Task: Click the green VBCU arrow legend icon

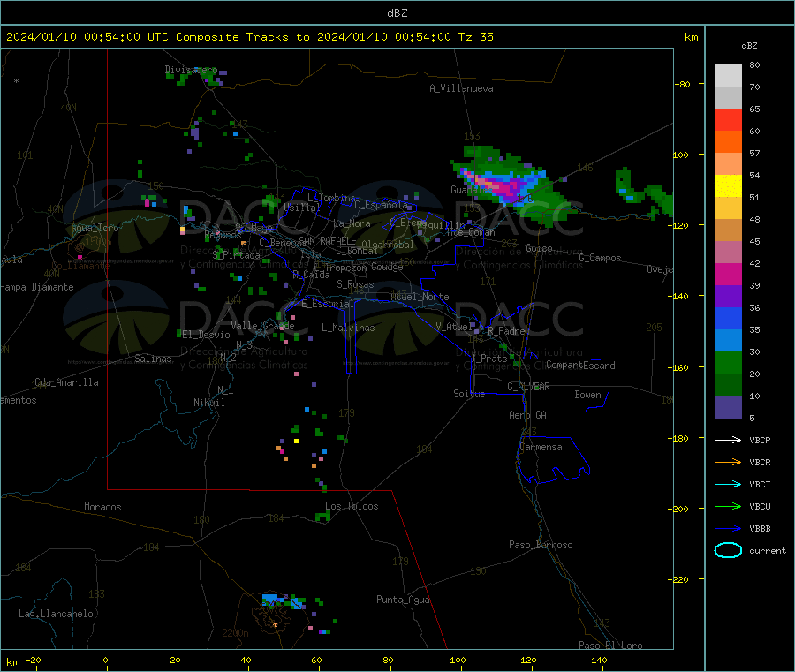Action: click(728, 506)
